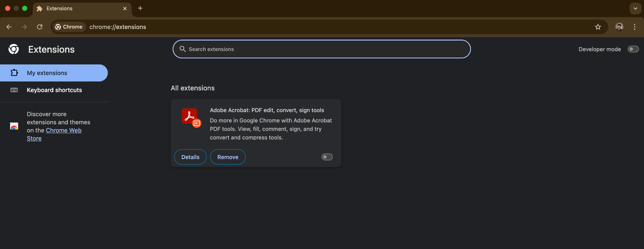
Task: Reload the extensions page
Action: click(x=40, y=27)
